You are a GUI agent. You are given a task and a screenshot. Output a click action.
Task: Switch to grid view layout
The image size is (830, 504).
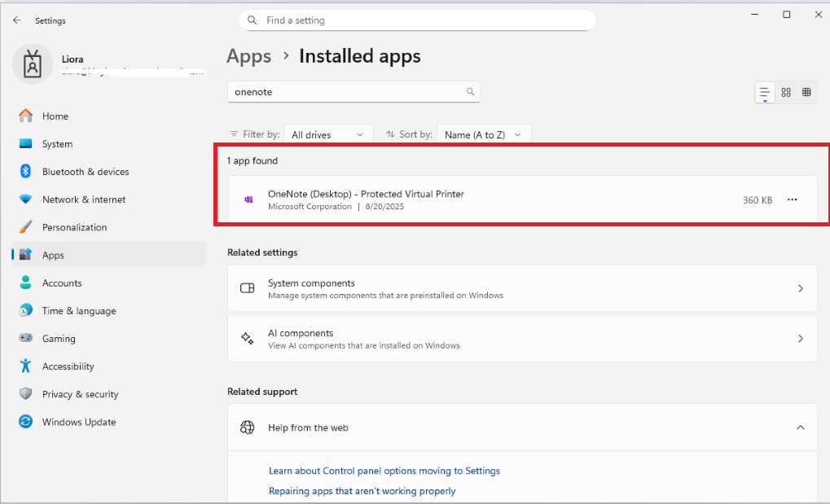click(785, 92)
